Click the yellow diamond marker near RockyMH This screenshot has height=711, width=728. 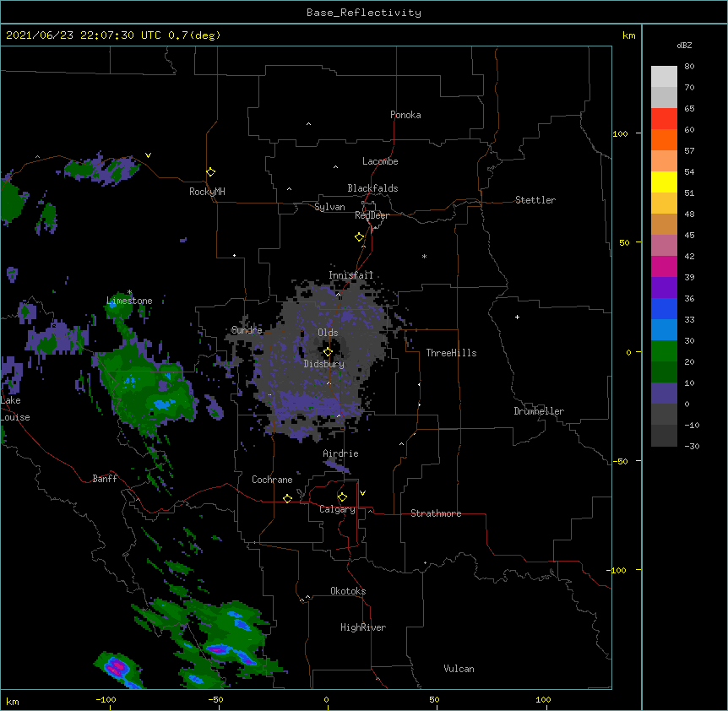point(210,171)
